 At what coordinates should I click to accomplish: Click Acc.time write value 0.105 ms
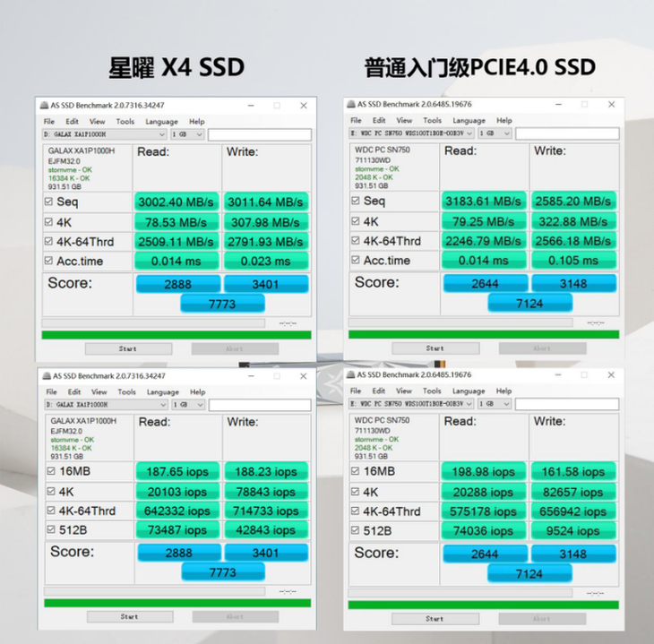coord(573,261)
